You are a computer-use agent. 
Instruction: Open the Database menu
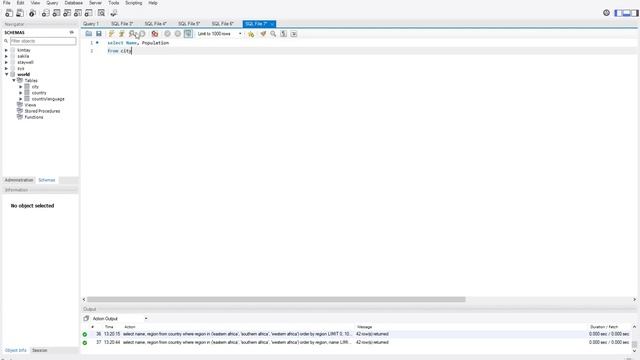click(x=73, y=3)
